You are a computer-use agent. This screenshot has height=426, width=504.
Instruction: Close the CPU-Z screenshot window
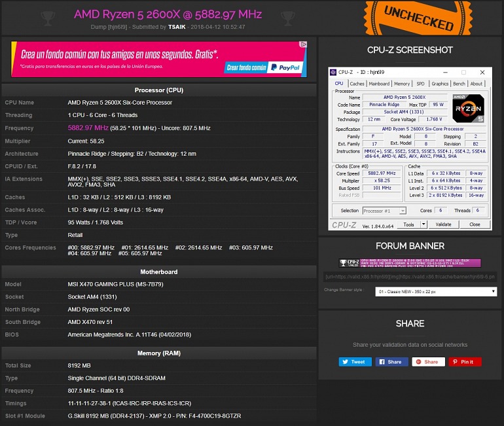tap(482, 72)
